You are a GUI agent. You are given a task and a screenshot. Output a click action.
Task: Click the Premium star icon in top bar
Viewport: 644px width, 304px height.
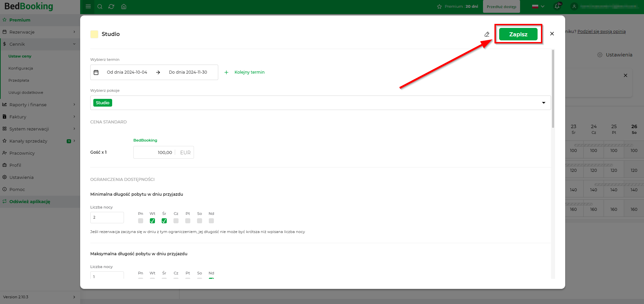pyautogui.click(x=439, y=6)
